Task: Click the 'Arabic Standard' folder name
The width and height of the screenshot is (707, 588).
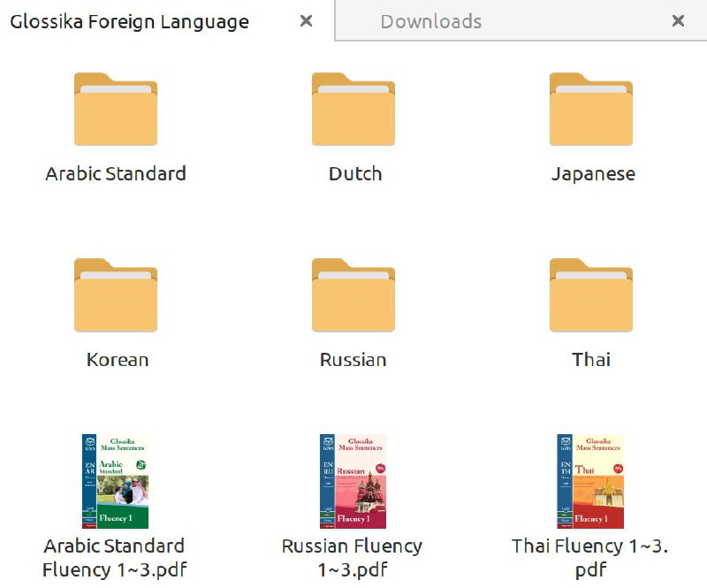Action: click(116, 173)
